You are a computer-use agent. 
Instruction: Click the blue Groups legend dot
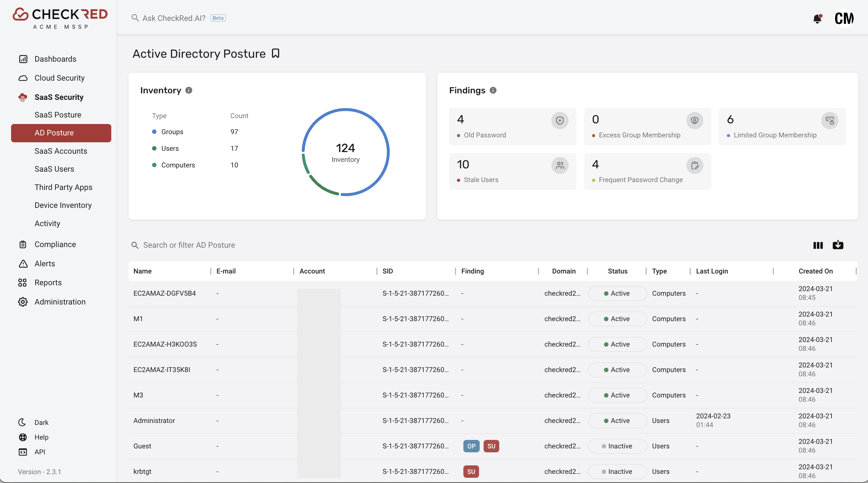pyautogui.click(x=154, y=132)
